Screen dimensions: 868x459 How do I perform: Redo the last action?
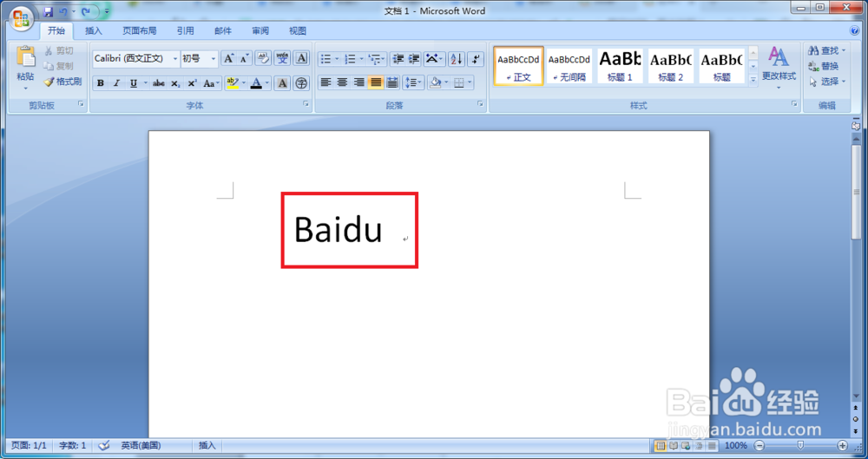tap(86, 11)
